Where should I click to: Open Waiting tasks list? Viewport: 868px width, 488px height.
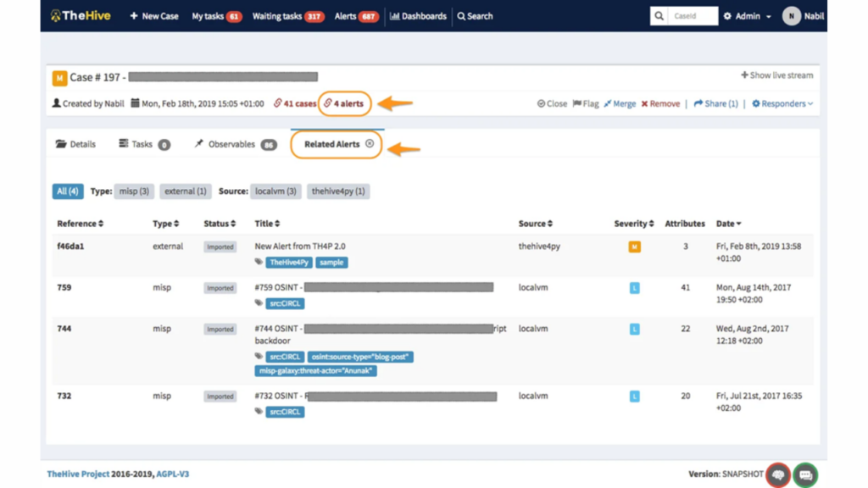click(288, 16)
